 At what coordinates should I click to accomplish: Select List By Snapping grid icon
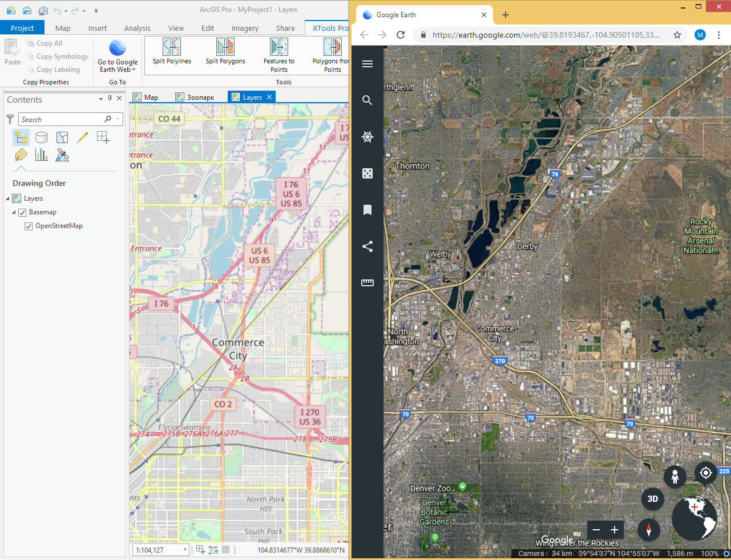[x=103, y=137]
